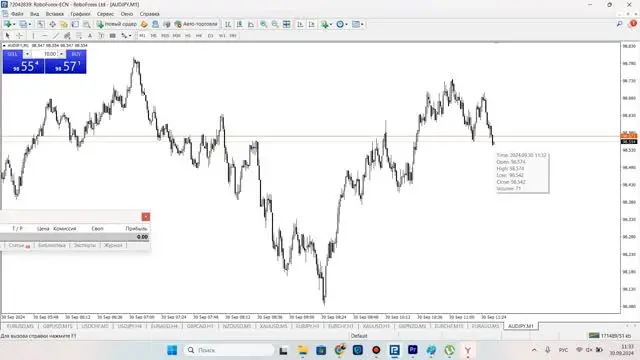Draw a vertical line tool
The image size is (640, 360).
(33, 36)
